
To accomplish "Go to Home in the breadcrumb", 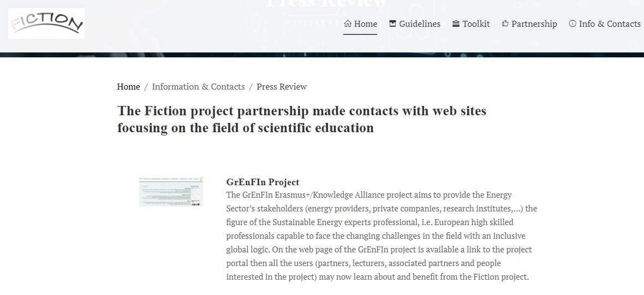I will click(129, 87).
